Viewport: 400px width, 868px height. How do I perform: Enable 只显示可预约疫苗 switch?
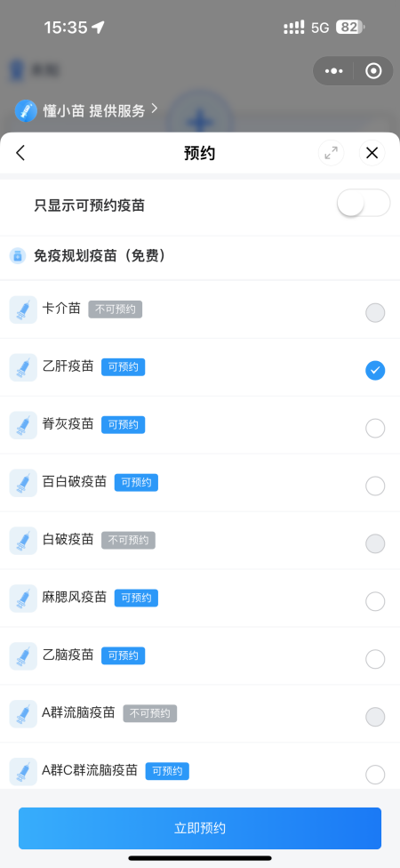click(x=364, y=203)
